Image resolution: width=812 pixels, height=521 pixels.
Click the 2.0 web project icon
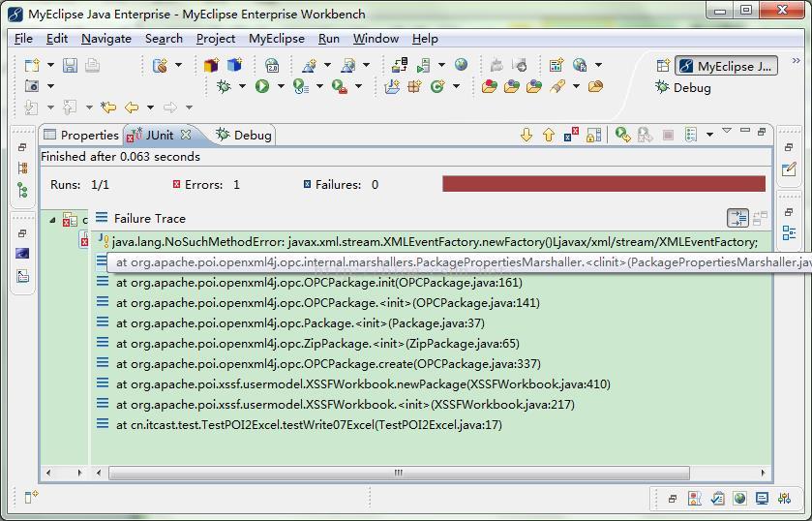tap(272, 65)
